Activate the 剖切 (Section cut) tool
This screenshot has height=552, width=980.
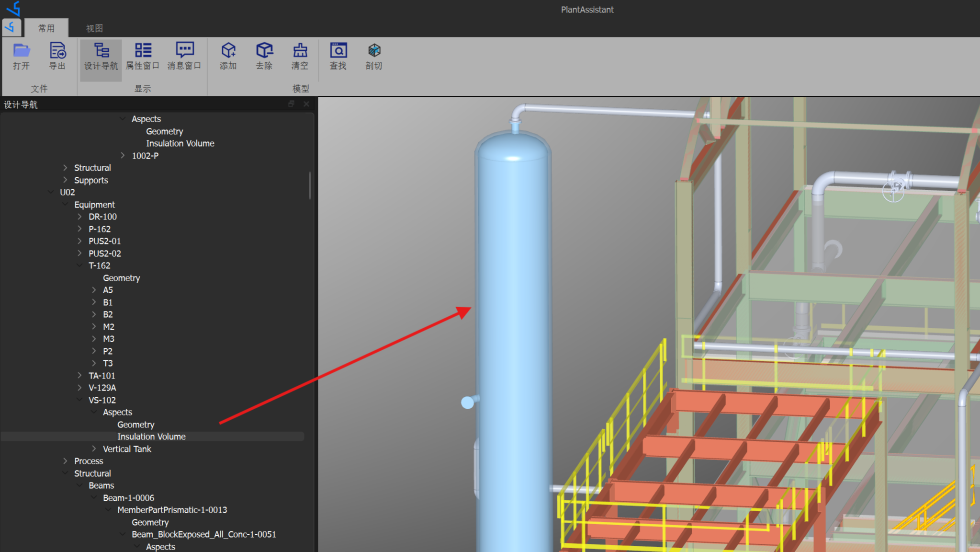click(374, 56)
